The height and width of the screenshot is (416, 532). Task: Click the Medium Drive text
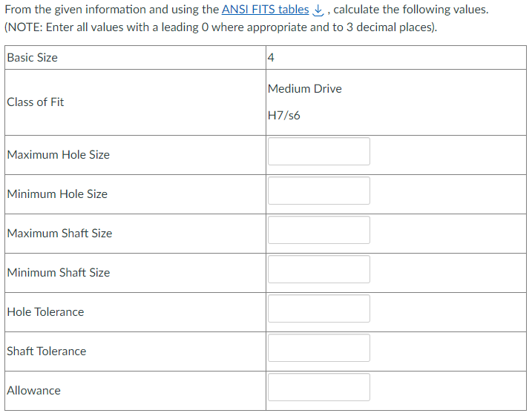(x=305, y=89)
